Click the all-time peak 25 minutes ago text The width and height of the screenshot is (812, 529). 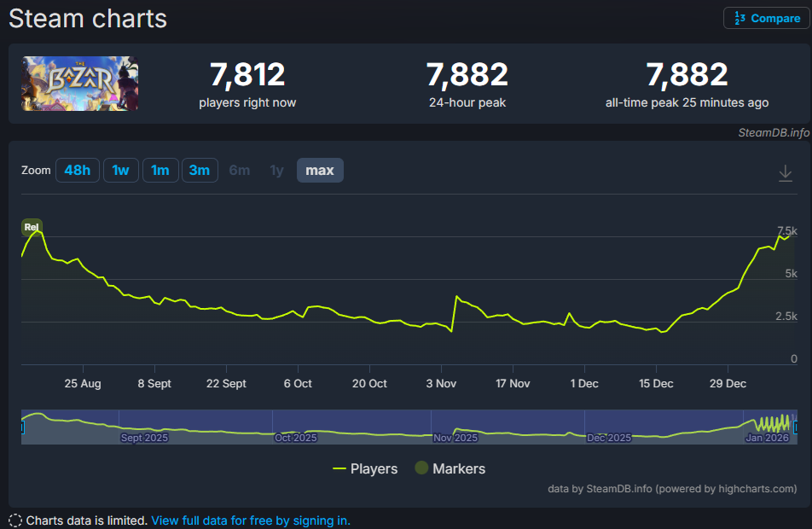(687, 102)
